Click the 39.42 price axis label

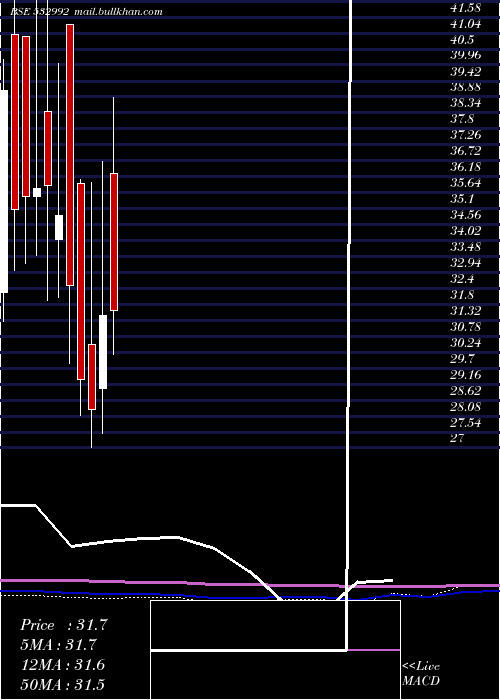(466, 71)
